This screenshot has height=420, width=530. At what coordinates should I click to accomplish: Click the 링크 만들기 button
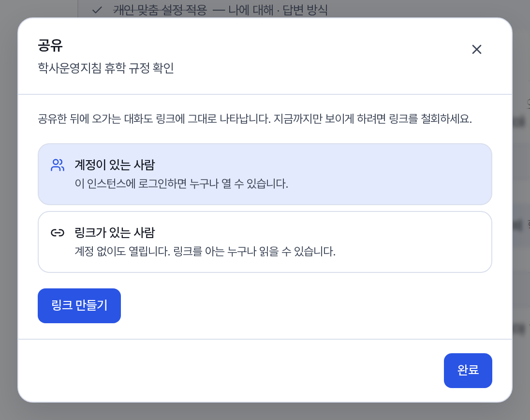coord(79,306)
